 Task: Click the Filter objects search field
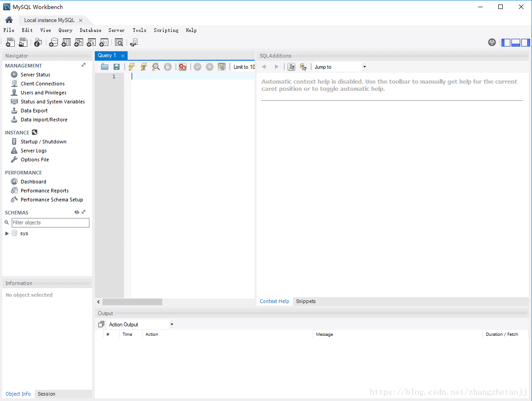click(50, 223)
